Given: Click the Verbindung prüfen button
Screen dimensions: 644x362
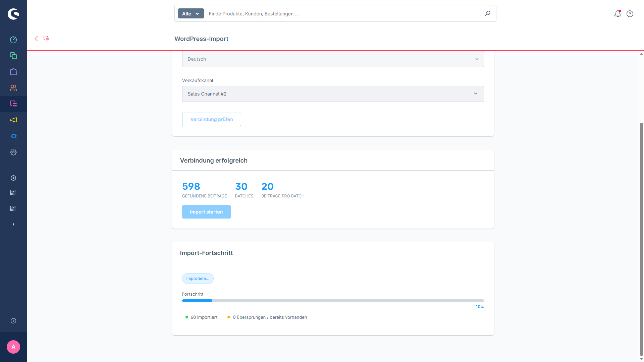Looking at the screenshot, I should 211,119.
